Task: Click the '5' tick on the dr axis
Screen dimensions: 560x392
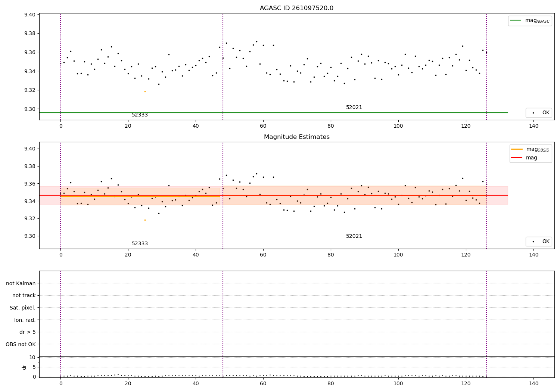Action: (34, 367)
